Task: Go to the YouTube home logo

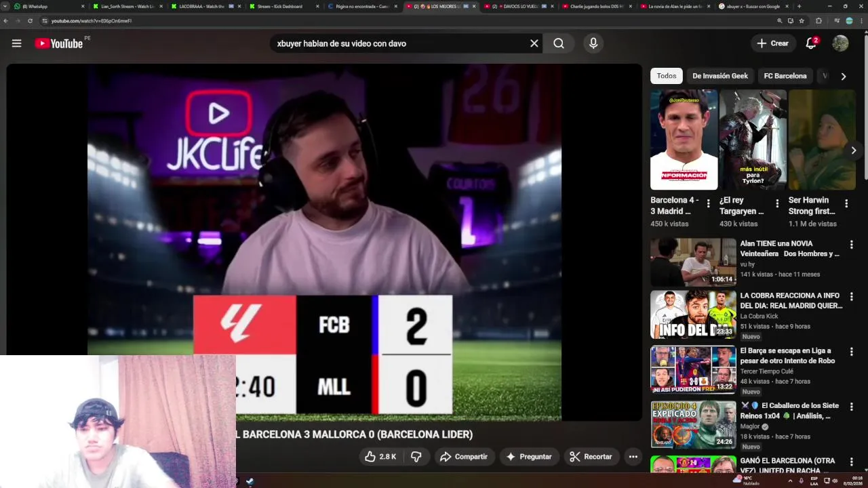Action: click(x=59, y=43)
